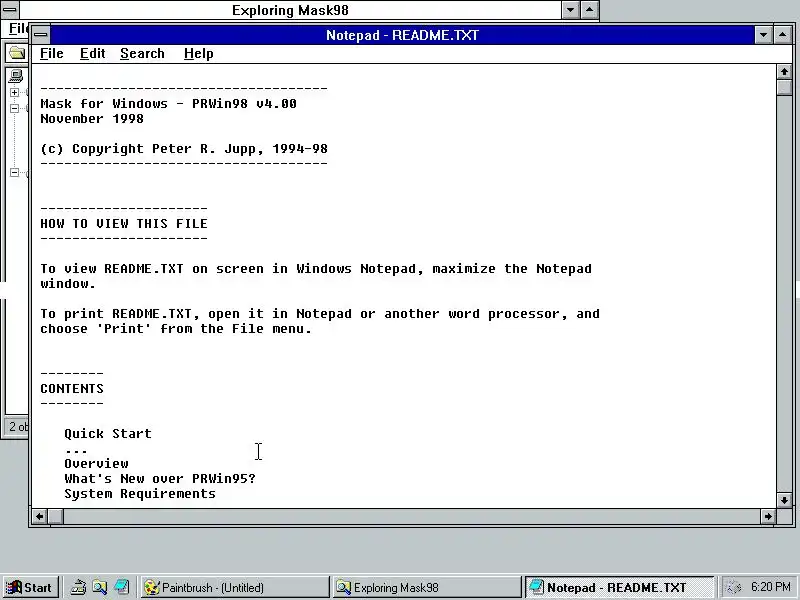Collapse the minus node just below the plus node
This screenshot has width=800, height=600.
tap(14, 108)
